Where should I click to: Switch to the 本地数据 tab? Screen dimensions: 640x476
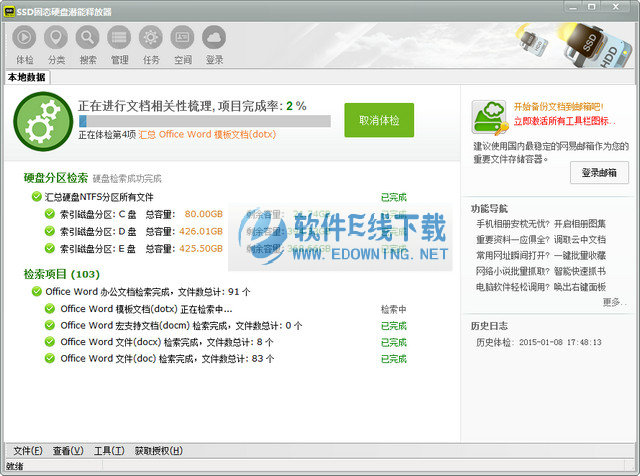pyautogui.click(x=27, y=76)
